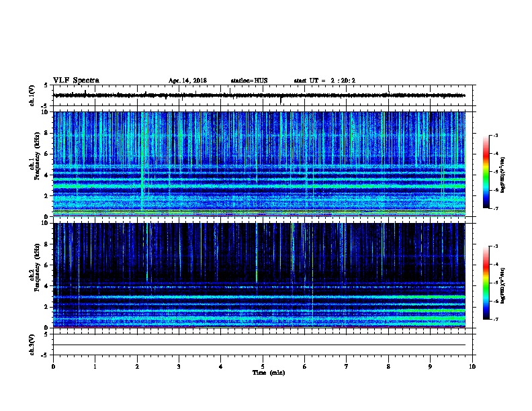Click time axis tick label "10" at bottom right
Image resolution: width=532 pixels, height=411 pixels.
[x=472, y=367]
